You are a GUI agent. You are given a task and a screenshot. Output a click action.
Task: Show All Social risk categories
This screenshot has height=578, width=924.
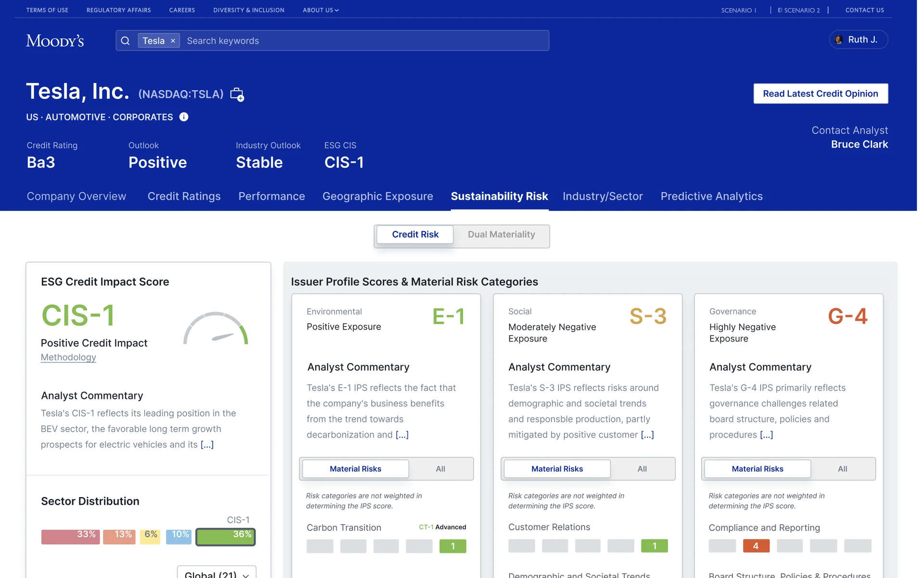pos(642,469)
